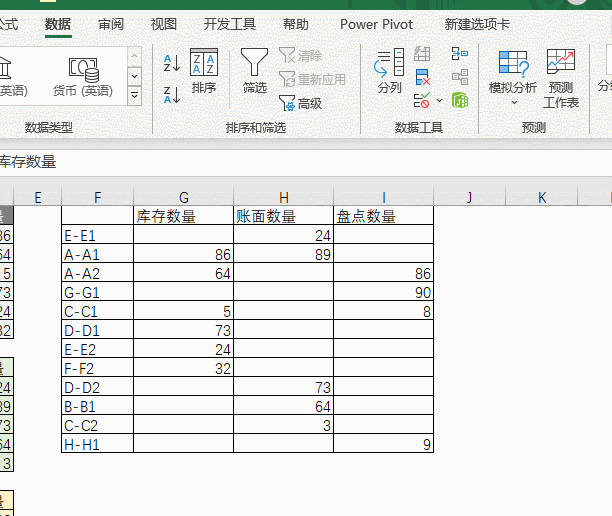Sort ascending A to Z
This screenshot has height=516, width=612.
coord(171,63)
